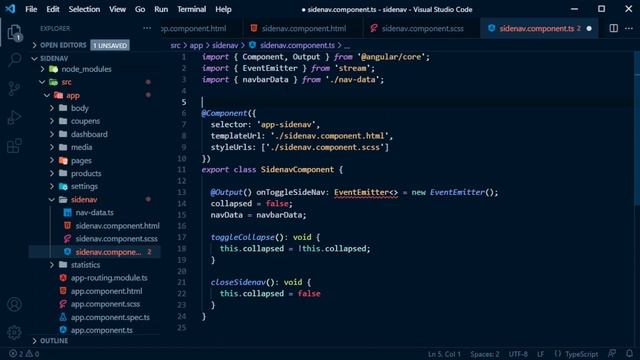Click the sidenav breadcrumb
The height and width of the screenshot is (360, 640).
(225, 45)
